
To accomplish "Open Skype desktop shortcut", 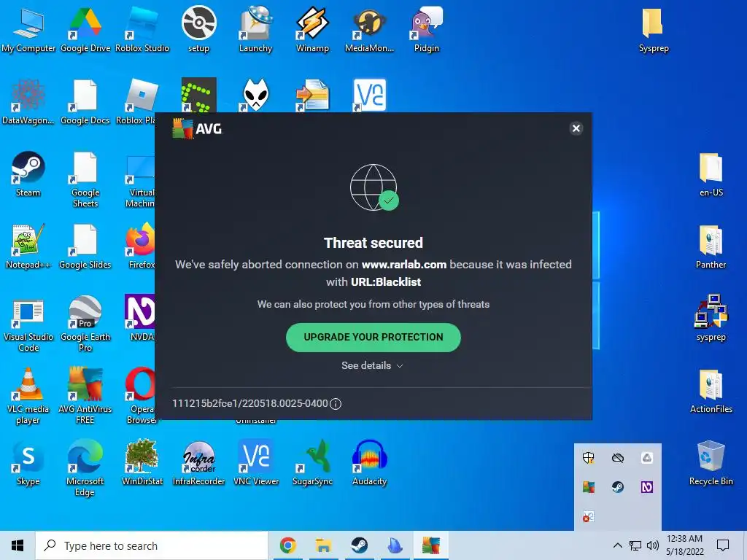I will coord(28,463).
